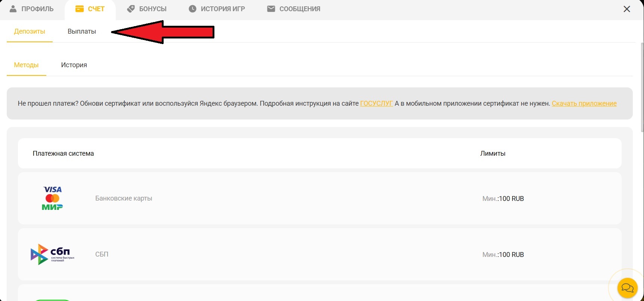Viewport: 644px width, 301px height.
Task: Open the Бонусы tab
Action: point(147,9)
